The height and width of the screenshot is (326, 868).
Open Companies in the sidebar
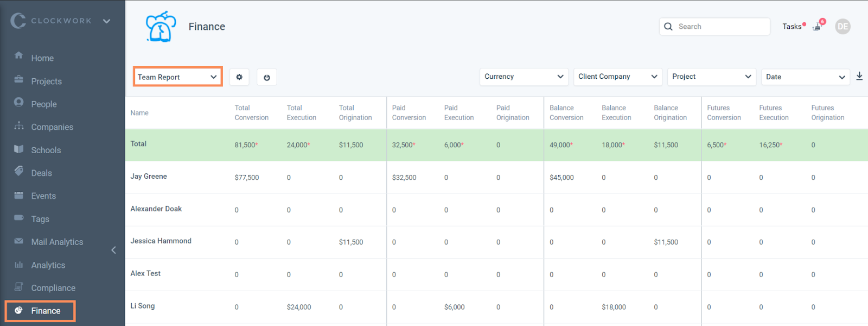pyautogui.click(x=52, y=127)
